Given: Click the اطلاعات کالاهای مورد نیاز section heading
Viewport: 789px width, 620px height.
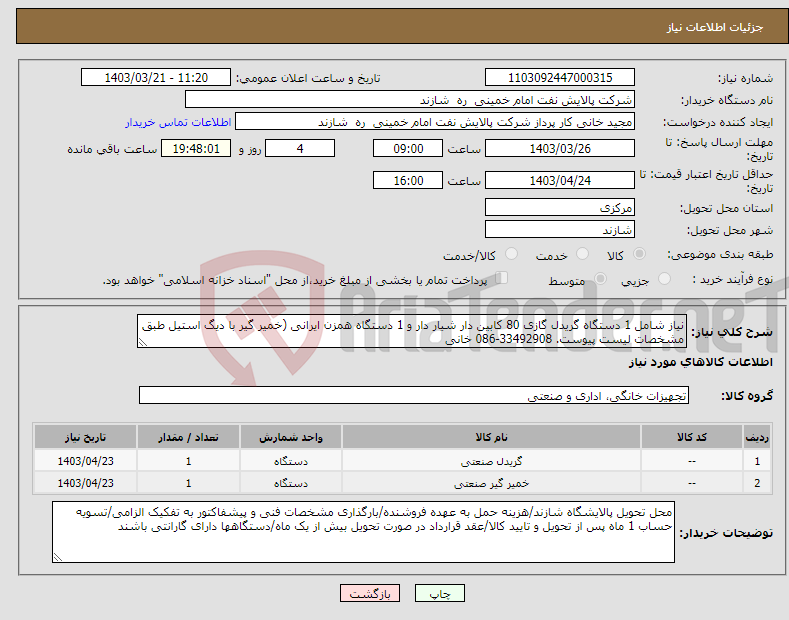Looking at the screenshot, I should (700, 362).
